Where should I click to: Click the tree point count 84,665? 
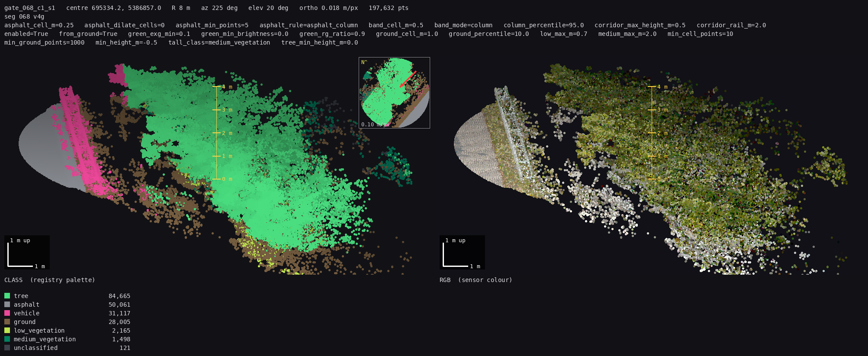point(119,296)
